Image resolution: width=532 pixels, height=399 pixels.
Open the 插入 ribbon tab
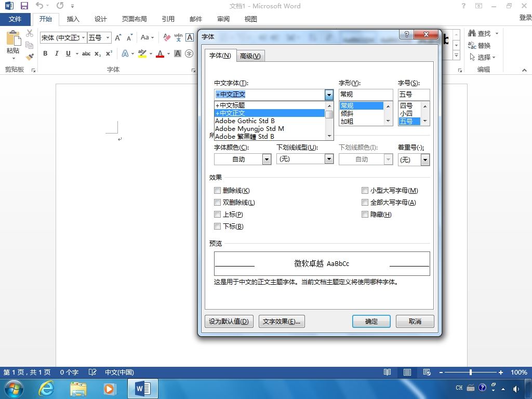(73, 19)
